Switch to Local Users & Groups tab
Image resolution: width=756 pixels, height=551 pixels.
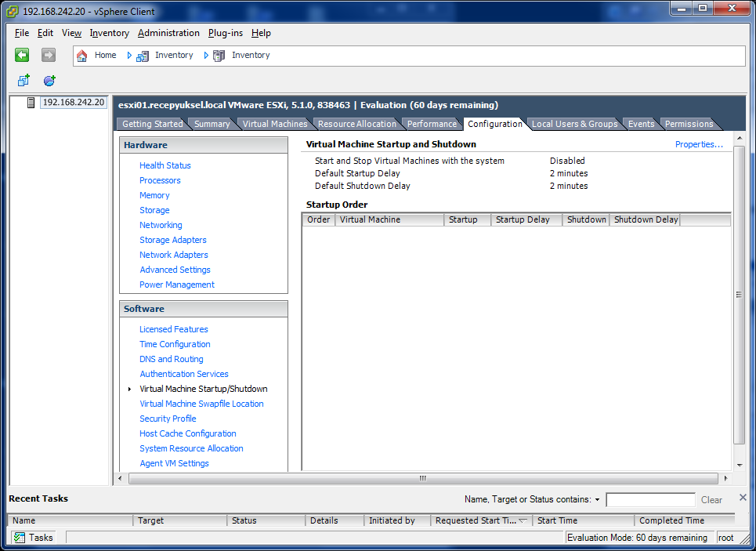(x=574, y=124)
